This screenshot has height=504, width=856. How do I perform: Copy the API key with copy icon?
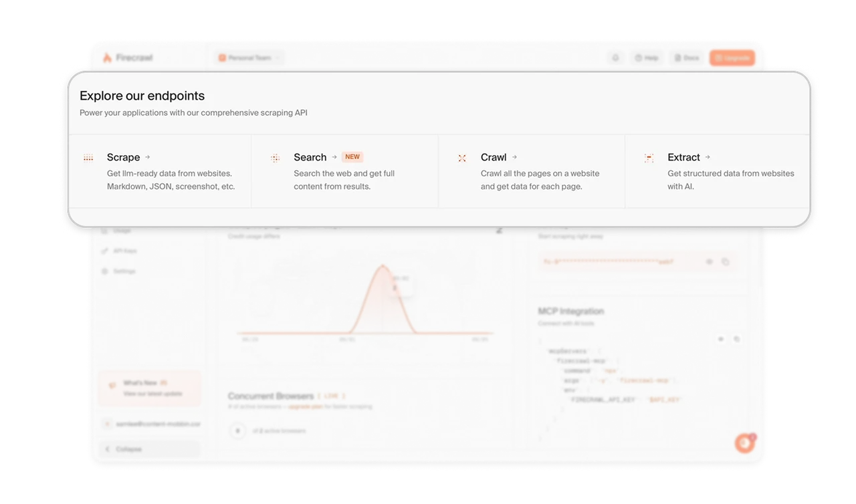pos(726,262)
